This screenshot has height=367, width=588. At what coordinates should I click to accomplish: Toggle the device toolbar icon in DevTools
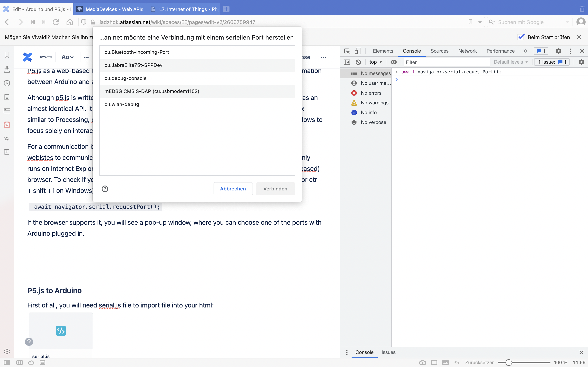coord(358,51)
